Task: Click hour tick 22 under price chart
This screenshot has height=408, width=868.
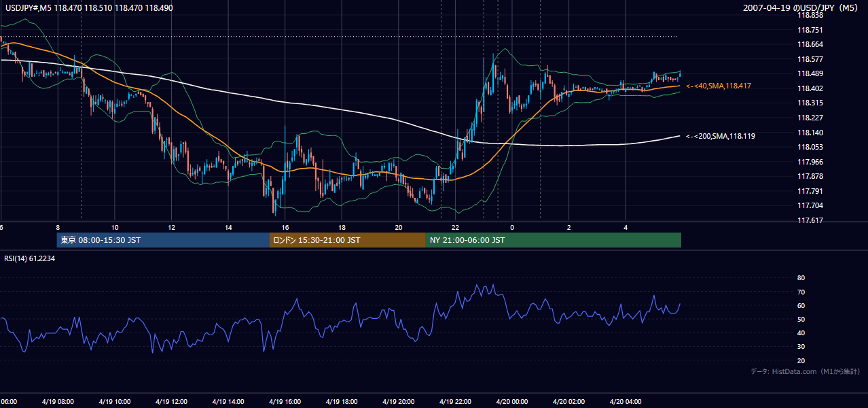Action: [456, 228]
